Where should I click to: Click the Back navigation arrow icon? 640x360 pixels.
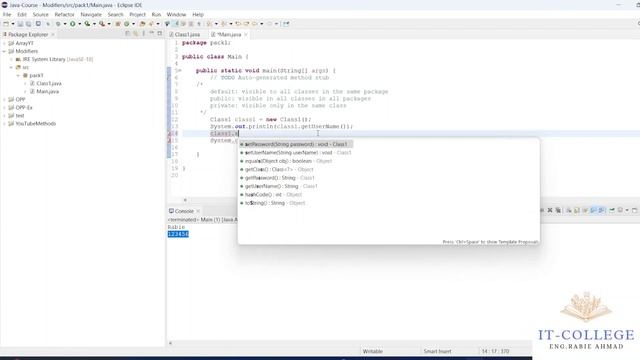click(255, 24)
